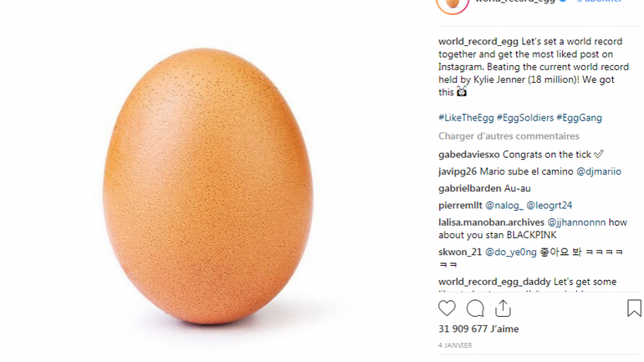Screen dimensions: 644x362
Task: Open the @leogrt24 mention
Action: [549, 205]
